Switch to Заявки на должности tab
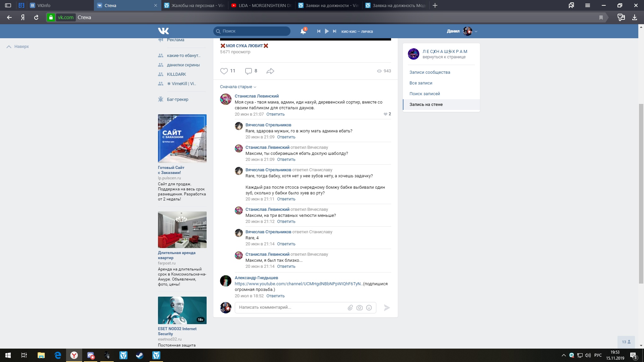 point(329,5)
